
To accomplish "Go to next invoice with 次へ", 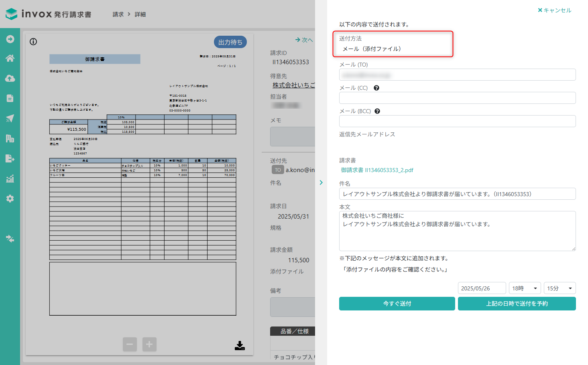I will point(304,40).
